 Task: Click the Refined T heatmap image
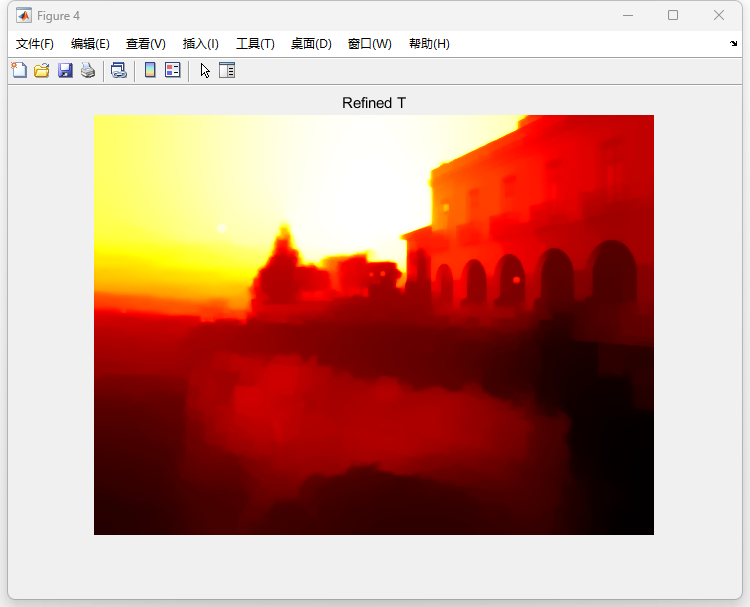[x=374, y=325]
